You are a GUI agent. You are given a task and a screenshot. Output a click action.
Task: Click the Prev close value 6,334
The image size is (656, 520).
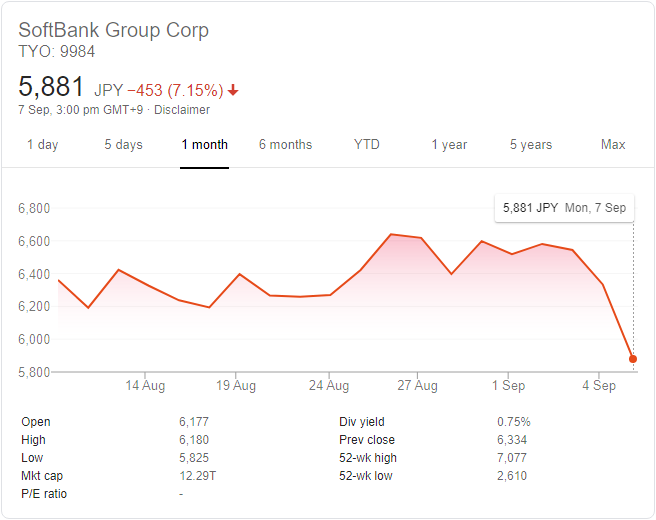tap(512, 440)
